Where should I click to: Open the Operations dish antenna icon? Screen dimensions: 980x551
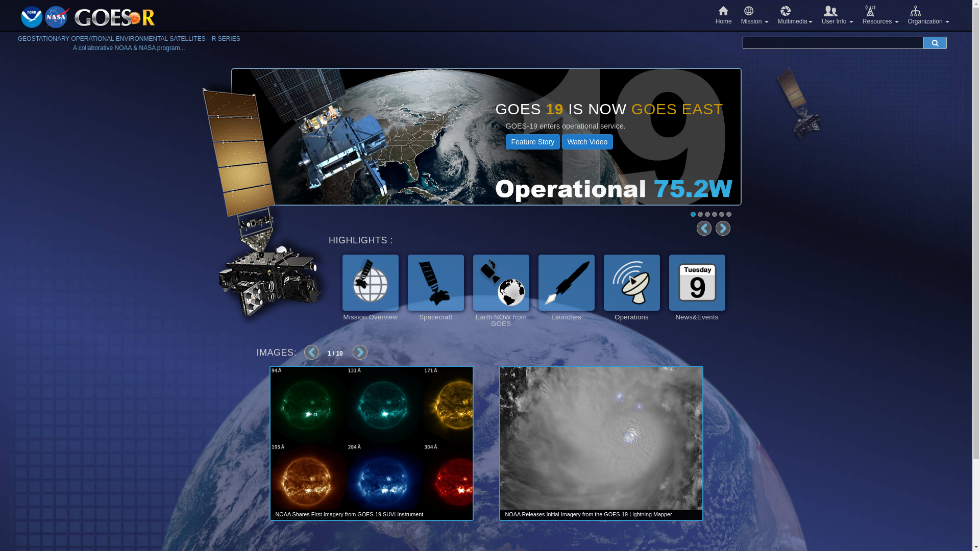(x=632, y=283)
